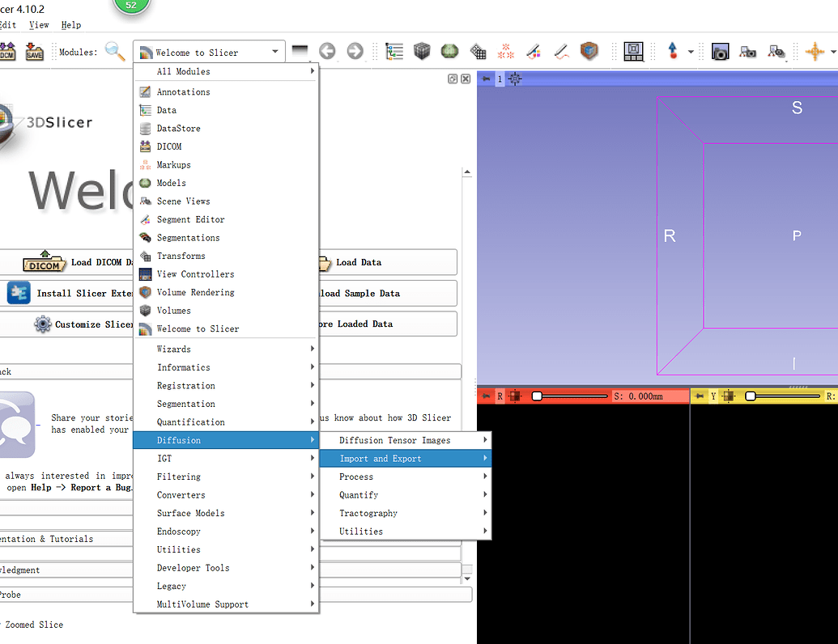
Task: Select DICOM from the modules menu
Action: (x=227, y=146)
